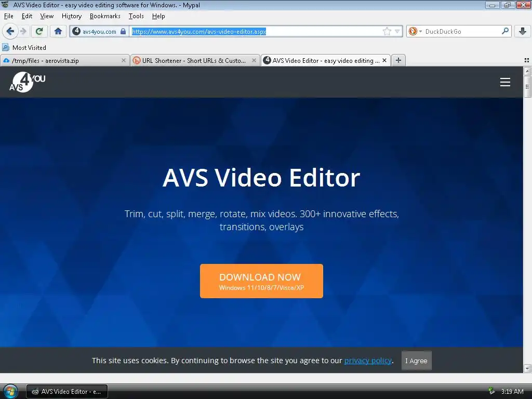Click the AVS Video Editor taskbar button
Viewport: 532px width, 399px height.
67,392
